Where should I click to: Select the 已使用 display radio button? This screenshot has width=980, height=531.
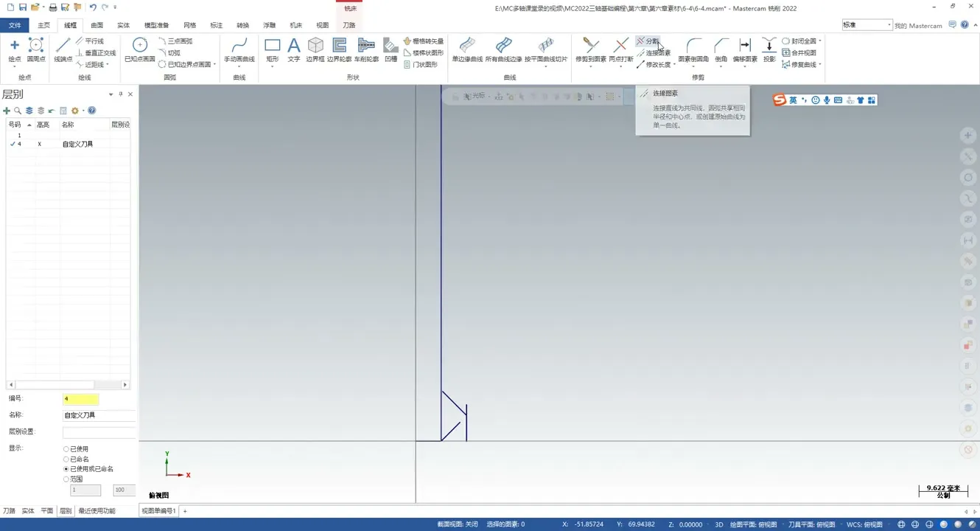[66, 449]
